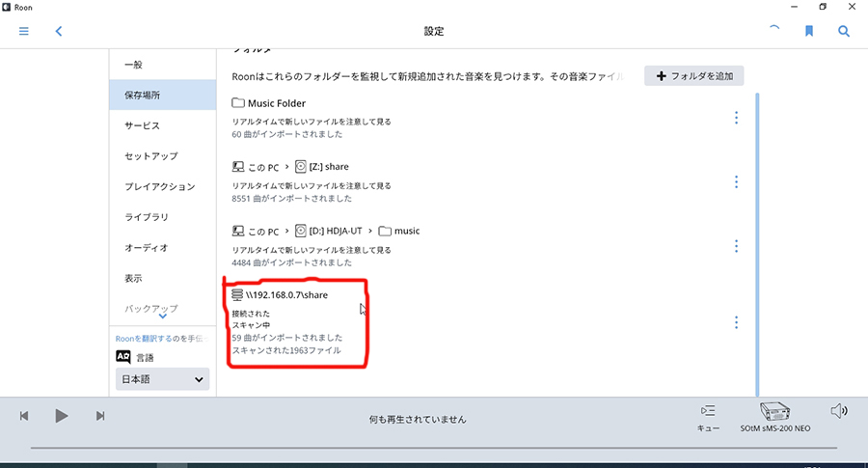Skip to previous track
Image resolution: width=868 pixels, height=468 pixels.
click(x=24, y=416)
